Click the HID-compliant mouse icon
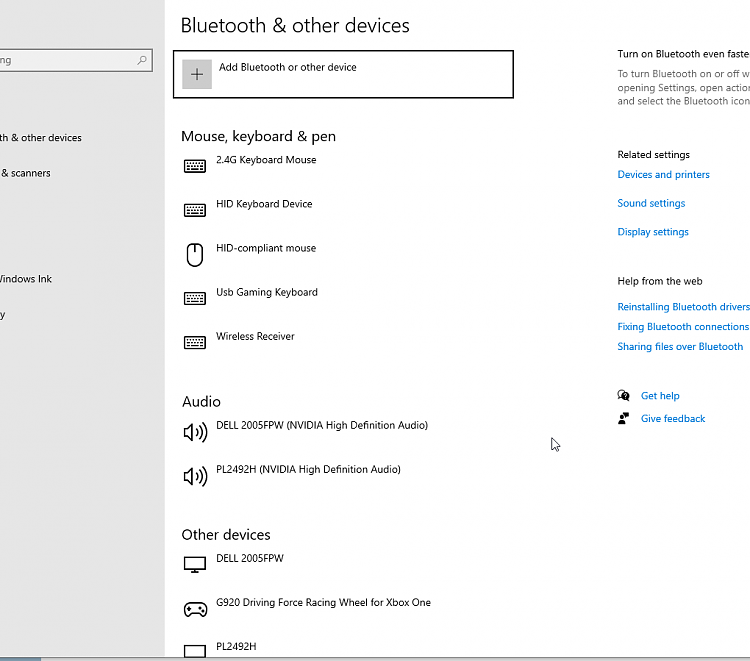Viewport: 750px width, 661px height. (195, 254)
